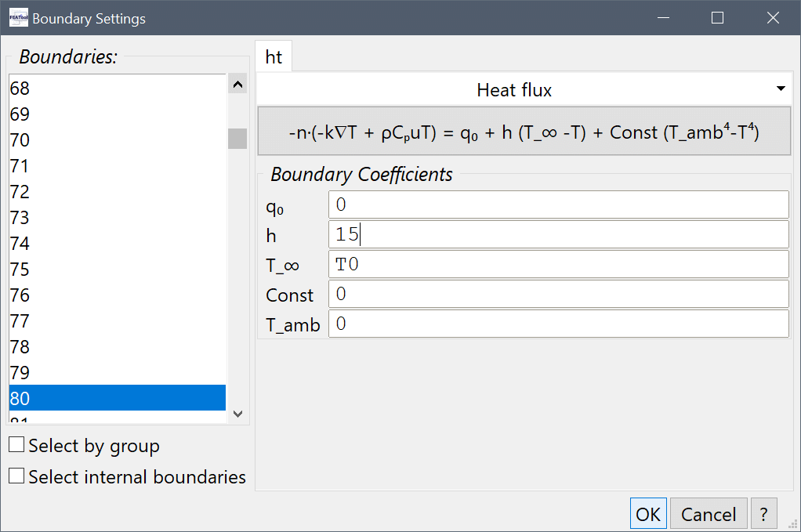Viewport: 801px width, 532px height.
Task: Select boundary 68 in the list
Action: pyautogui.click(x=118, y=89)
